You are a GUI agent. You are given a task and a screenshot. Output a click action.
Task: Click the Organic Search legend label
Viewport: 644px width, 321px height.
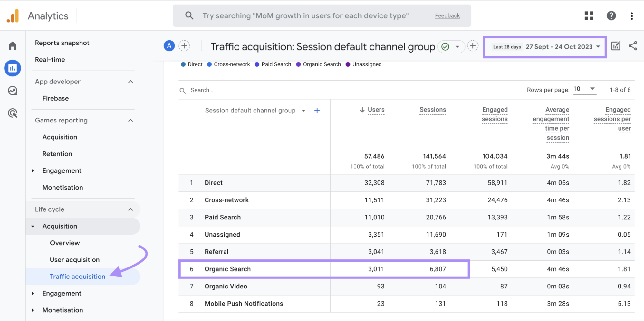(322, 64)
